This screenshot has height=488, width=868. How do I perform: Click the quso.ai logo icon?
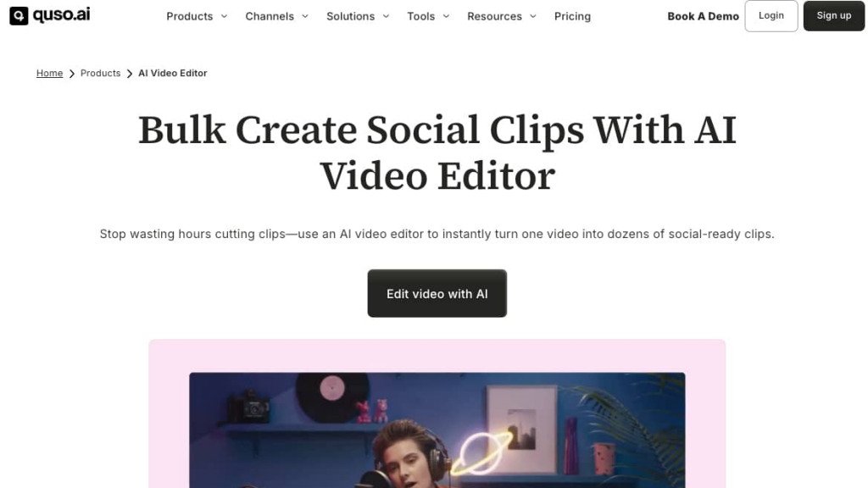(19, 16)
